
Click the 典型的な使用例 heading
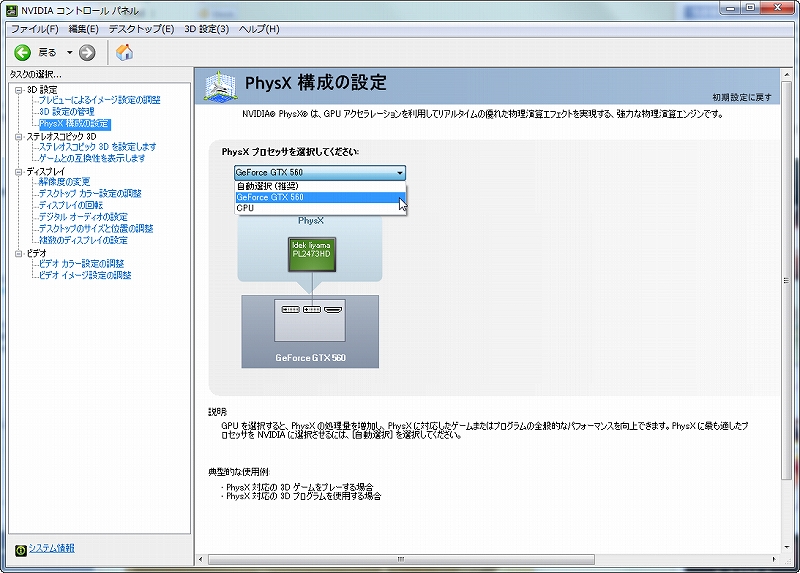click(238, 472)
